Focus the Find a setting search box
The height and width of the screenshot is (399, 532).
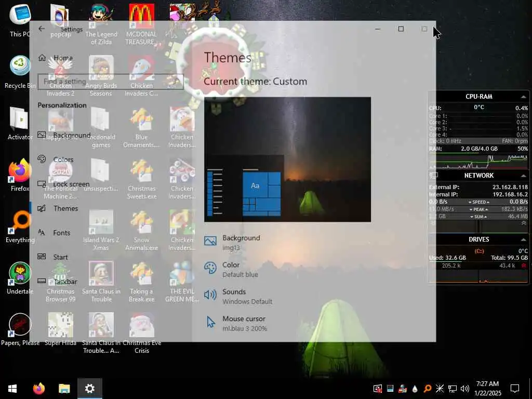pyautogui.click(x=110, y=82)
